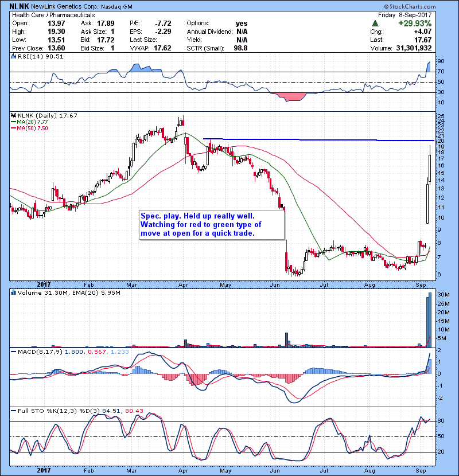This screenshot has height=476, width=459.
Task: Click the EPS value -2.29
Action: (x=163, y=32)
